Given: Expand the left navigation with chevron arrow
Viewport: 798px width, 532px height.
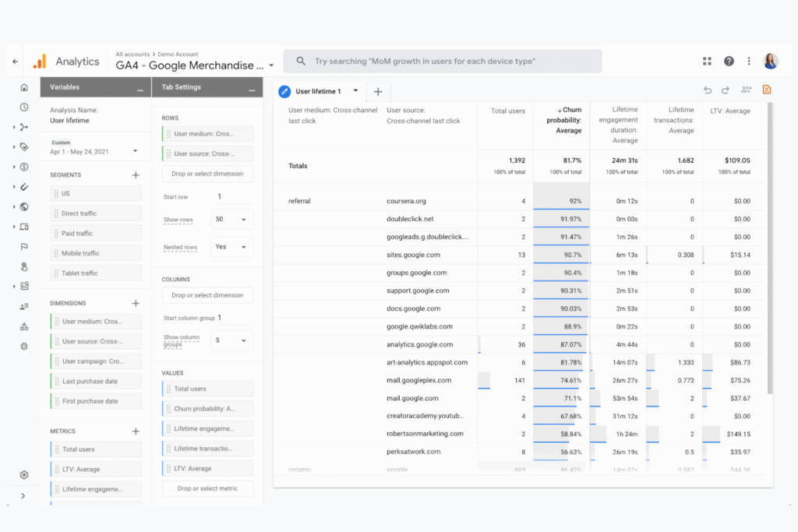Looking at the screenshot, I should coord(23,495).
